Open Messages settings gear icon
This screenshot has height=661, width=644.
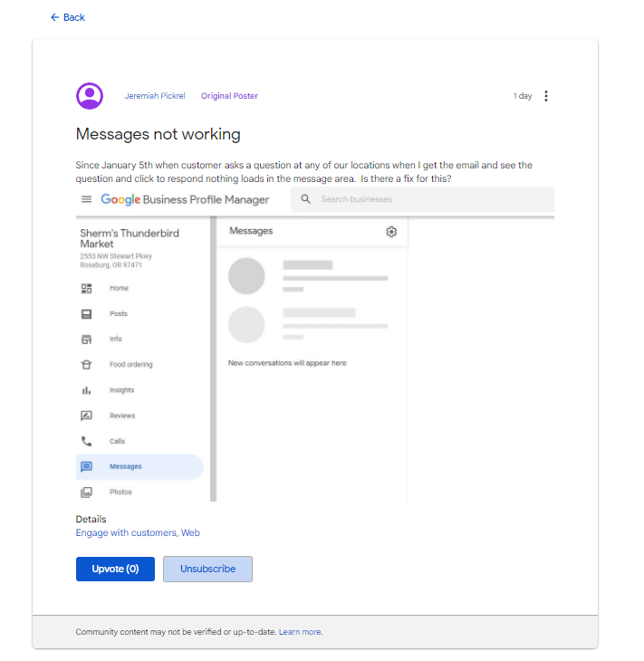pos(391,232)
